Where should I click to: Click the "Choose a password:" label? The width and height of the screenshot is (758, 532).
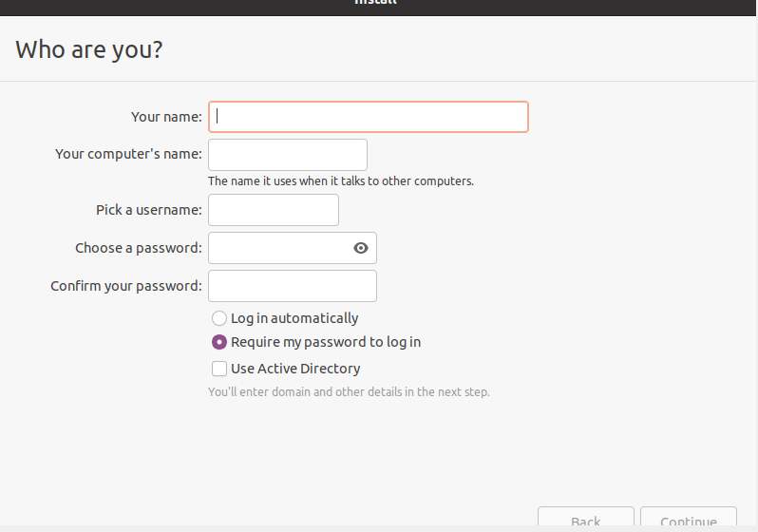coord(139,248)
